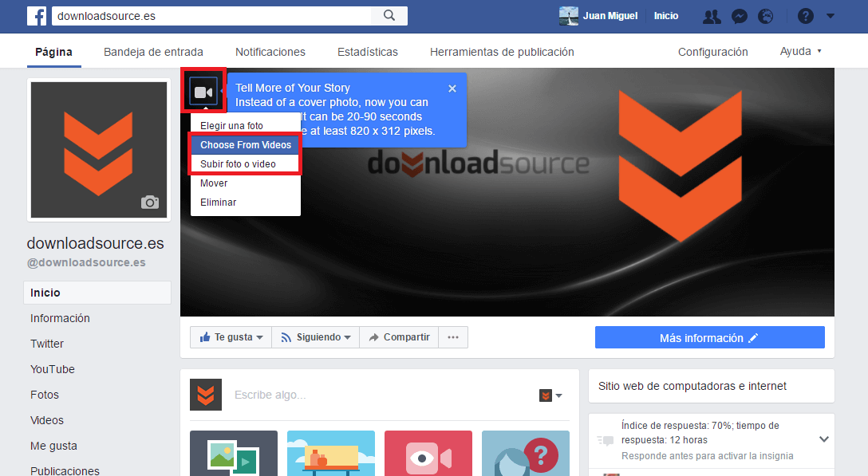Click the page avatar in composer
This screenshot has height=476, width=868.
click(206, 395)
